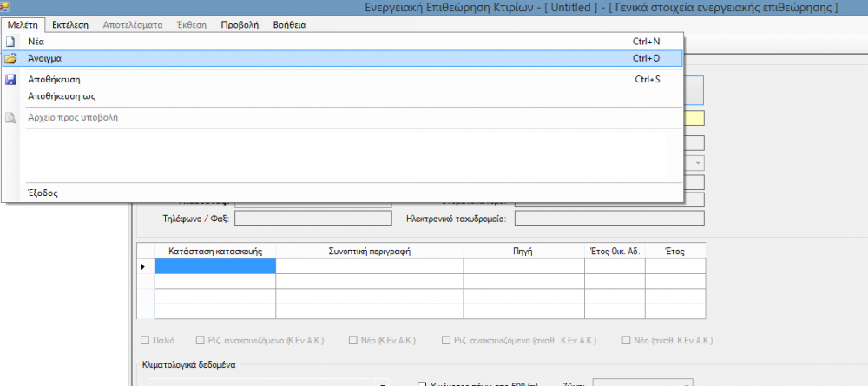Image resolution: width=868 pixels, height=386 pixels.
Task: Tick the Παλιό checkbox
Action: (x=145, y=341)
